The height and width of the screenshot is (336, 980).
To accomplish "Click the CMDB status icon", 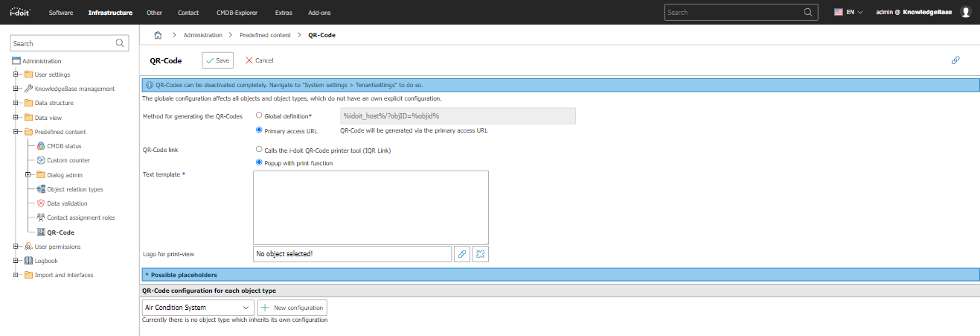I will 41,146.
